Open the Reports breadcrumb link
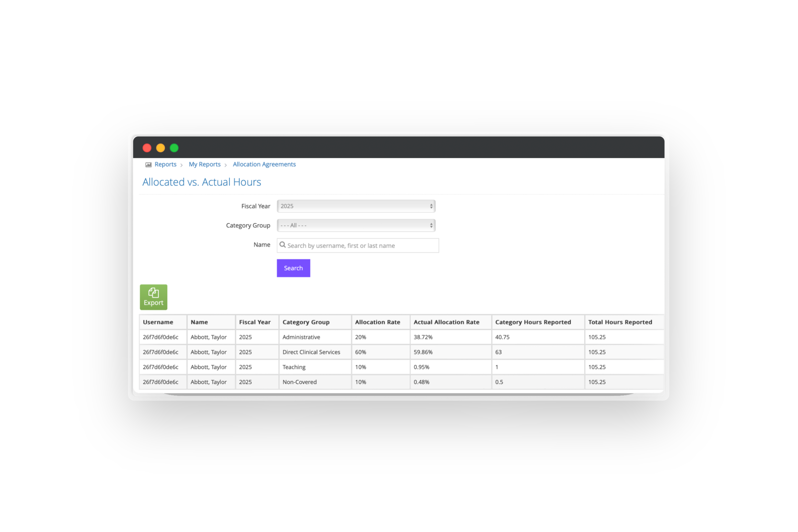The height and width of the screenshot is (532, 798). pyautogui.click(x=165, y=164)
